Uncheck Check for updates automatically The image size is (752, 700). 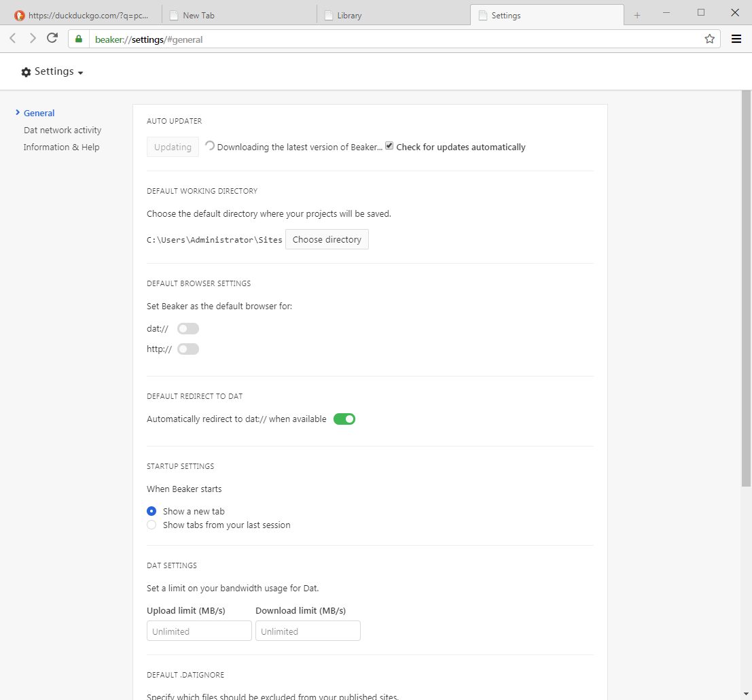[389, 145]
